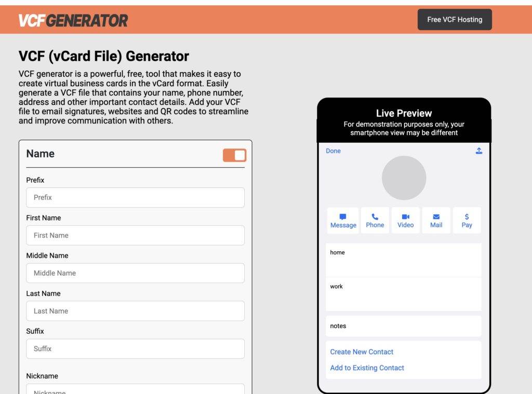This screenshot has height=394, width=532.
Task: Select the Mail envelope icon
Action: 436,216
